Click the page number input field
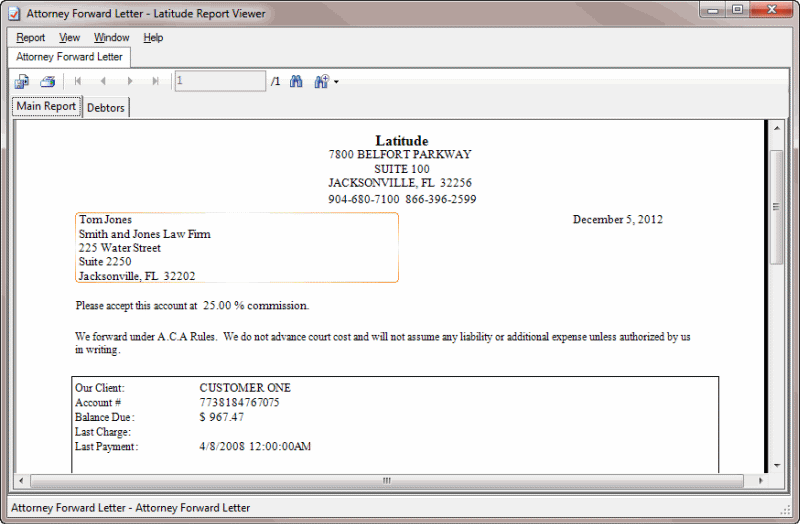The width and height of the screenshot is (800, 524). (x=220, y=81)
